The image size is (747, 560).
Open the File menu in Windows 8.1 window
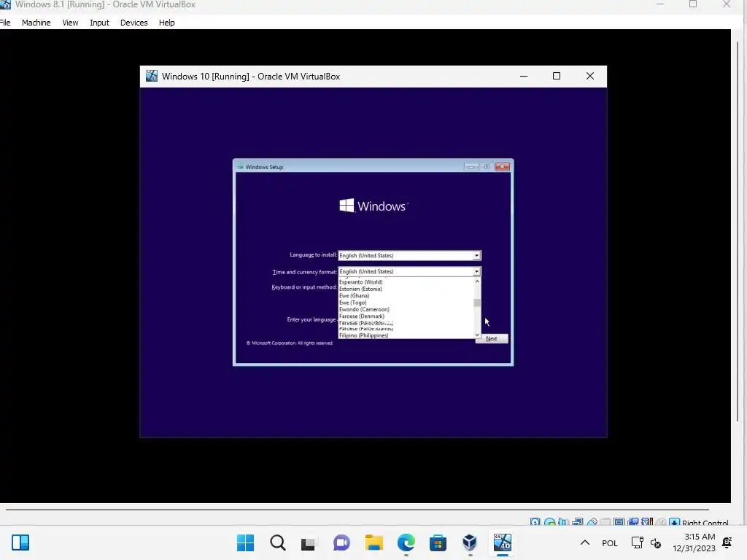pos(5,23)
